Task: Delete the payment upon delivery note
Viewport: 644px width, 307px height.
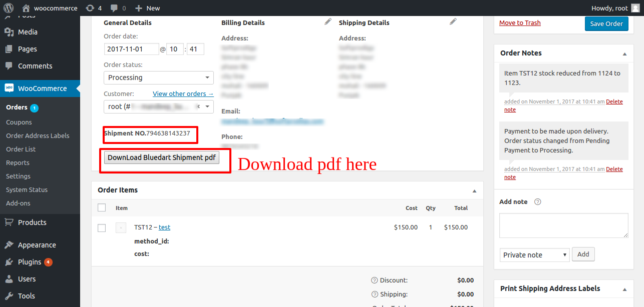Action: (x=614, y=169)
